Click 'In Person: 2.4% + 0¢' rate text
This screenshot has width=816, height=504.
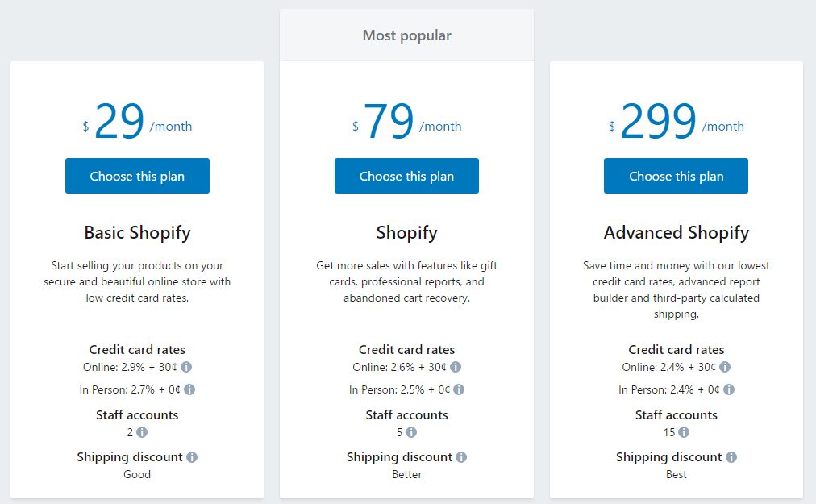point(668,389)
